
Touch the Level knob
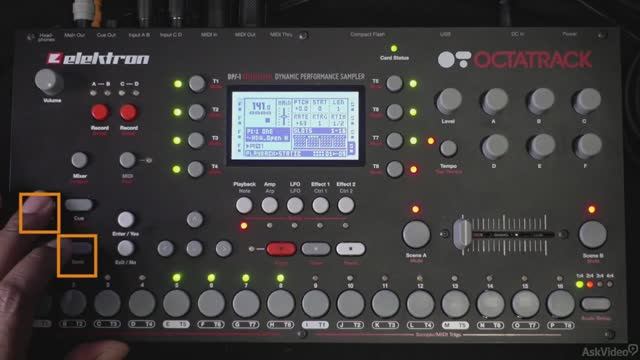click(449, 101)
